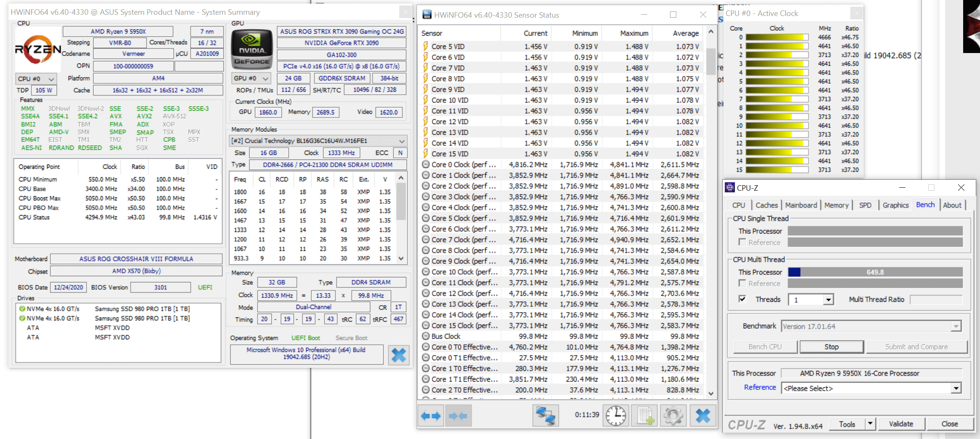Click the This Processor name field
This screenshot has width=980, height=439.
coord(871,373)
